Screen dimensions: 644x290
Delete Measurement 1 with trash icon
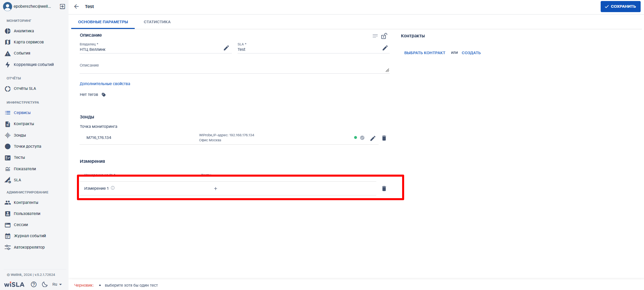click(384, 188)
